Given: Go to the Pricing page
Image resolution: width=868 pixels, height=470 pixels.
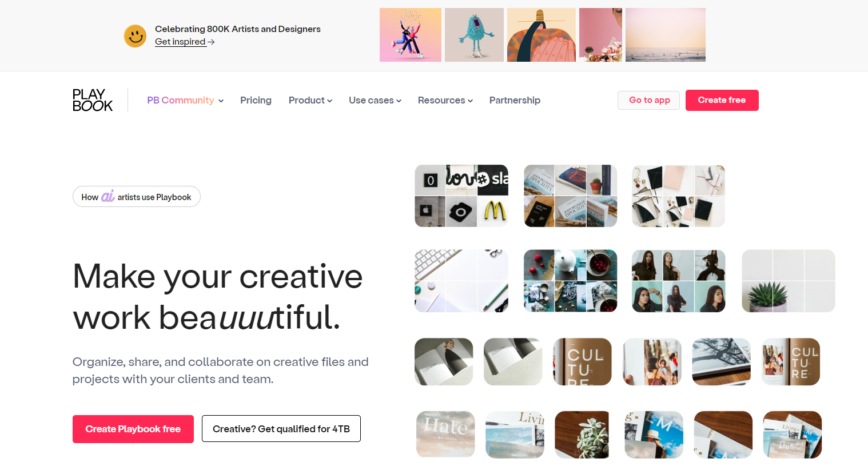Looking at the screenshot, I should (x=256, y=100).
